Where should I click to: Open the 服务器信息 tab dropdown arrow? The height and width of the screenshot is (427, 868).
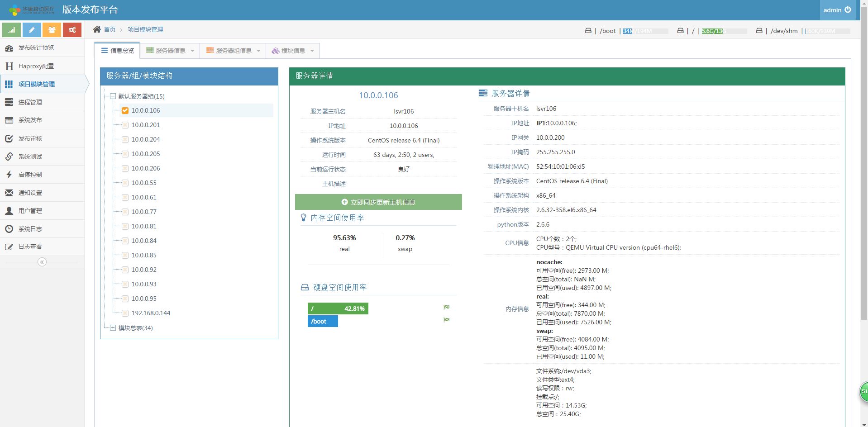coord(192,51)
